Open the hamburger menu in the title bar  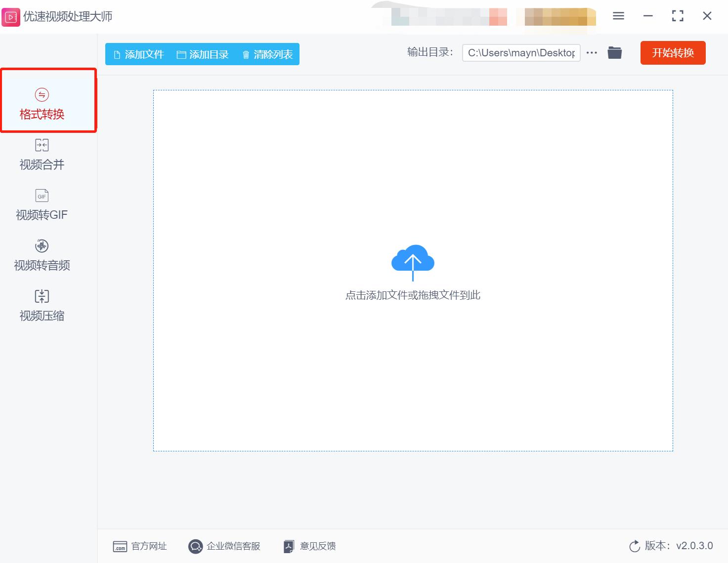618,16
